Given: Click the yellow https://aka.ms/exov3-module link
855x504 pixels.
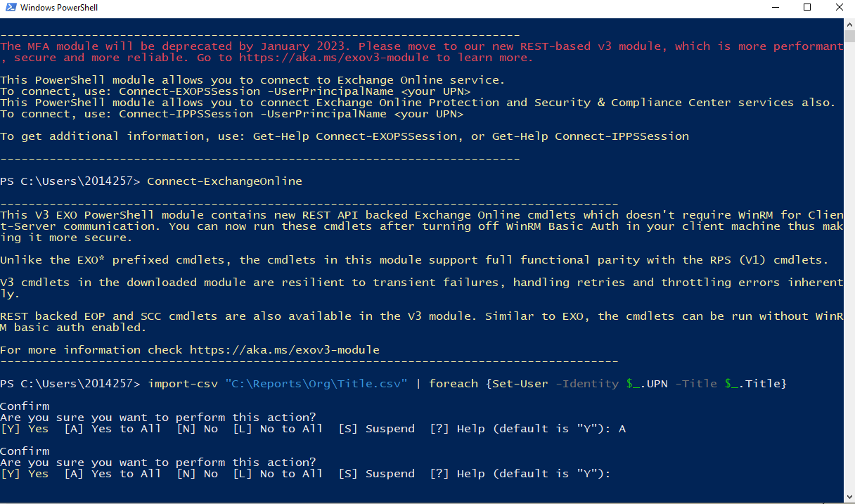Looking at the screenshot, I should [x=284, y=350].
